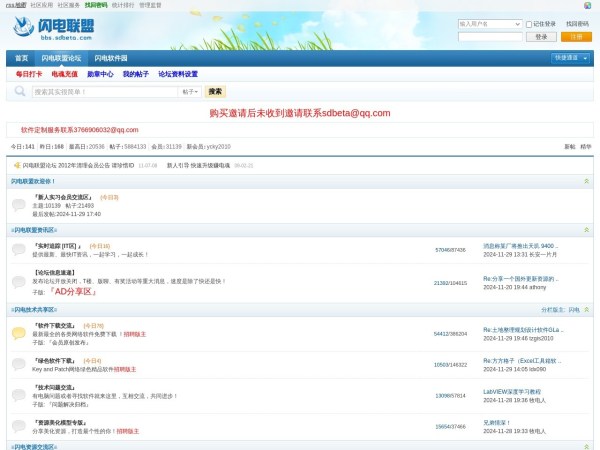Image resolution: width=600 pixels, height=450 pixels.
Task: Click yellow forum icon beside 软件下载交流
Action: pyautogui.click(x=19, y=333)
